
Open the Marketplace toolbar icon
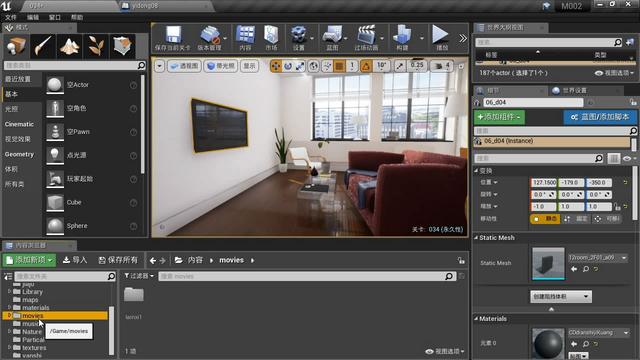(x=271, y=34)
